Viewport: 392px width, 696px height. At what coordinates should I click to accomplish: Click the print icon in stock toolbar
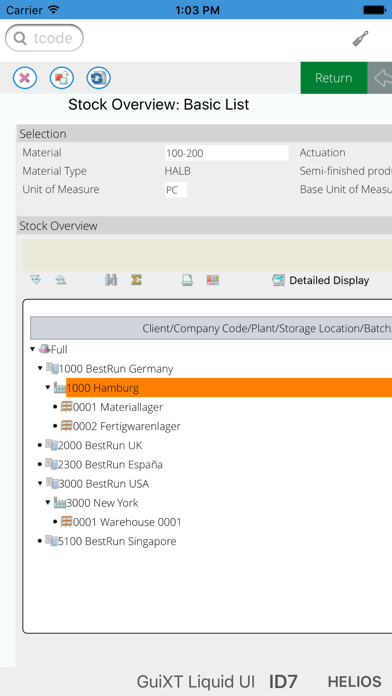pos(187,280)
